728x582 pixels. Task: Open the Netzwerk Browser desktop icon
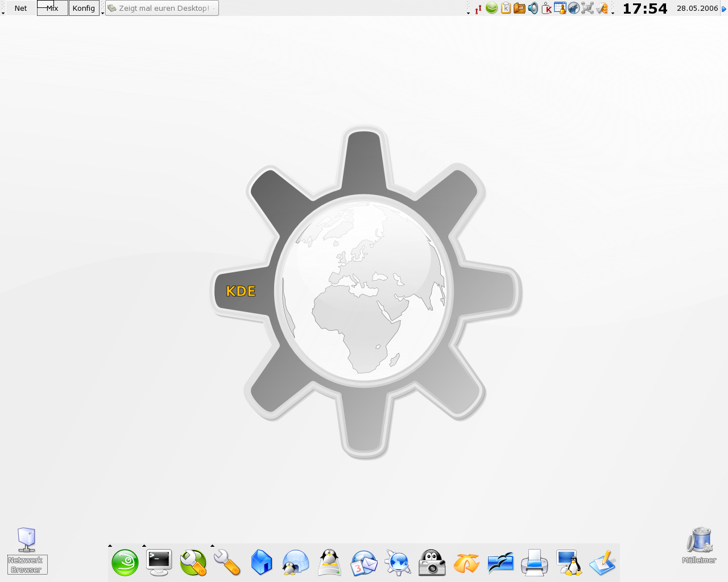coord(27,551)
